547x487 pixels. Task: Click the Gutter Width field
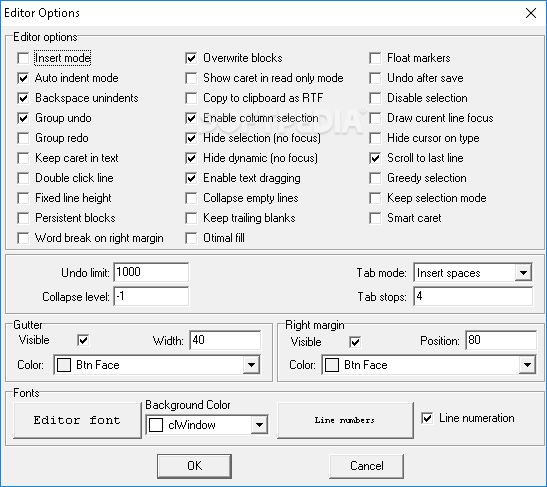click(225, 340)
